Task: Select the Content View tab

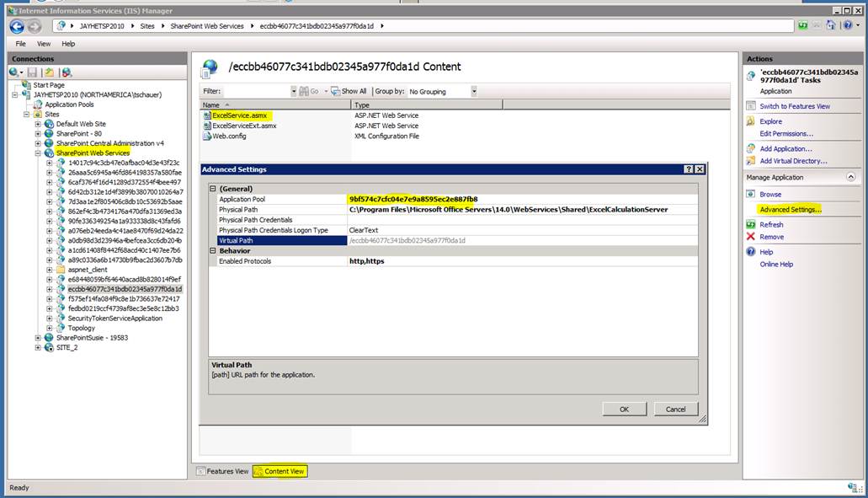Action: pos(280,471)
